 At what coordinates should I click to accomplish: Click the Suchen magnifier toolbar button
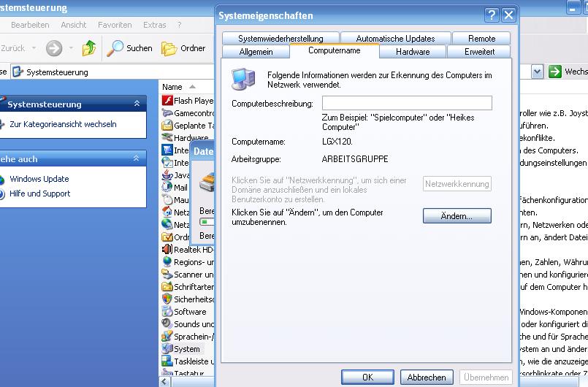[x=129, y=48]
